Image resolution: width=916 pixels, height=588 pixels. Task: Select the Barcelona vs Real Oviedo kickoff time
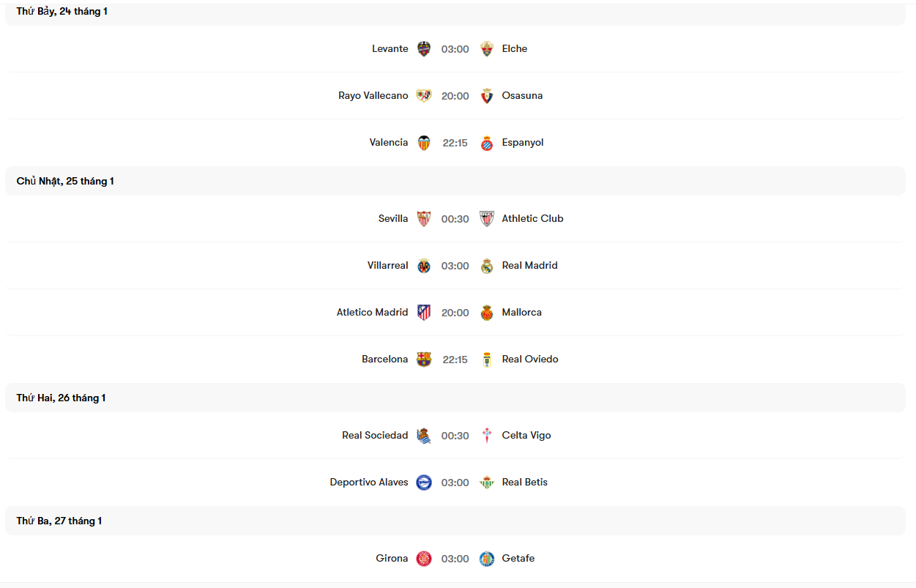[x=455, y=359]
